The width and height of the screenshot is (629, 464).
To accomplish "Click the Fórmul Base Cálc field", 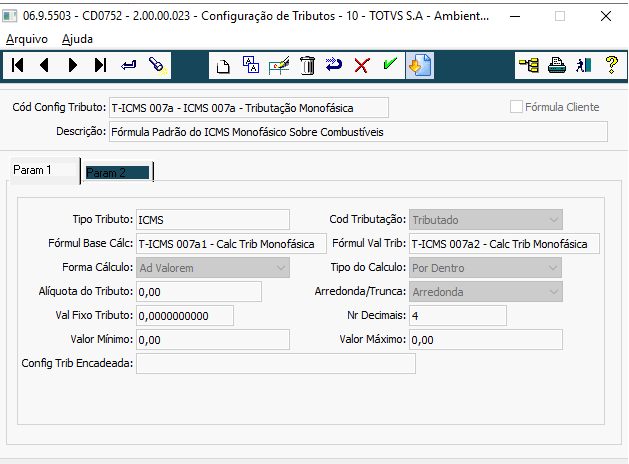I will tap(231, 243).
